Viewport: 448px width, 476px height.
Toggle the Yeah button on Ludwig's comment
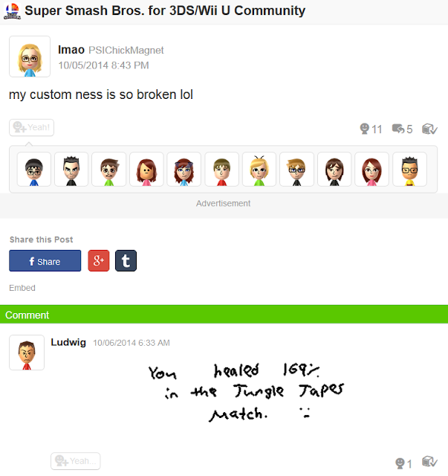pyautogui.click(x=76, y=461)
